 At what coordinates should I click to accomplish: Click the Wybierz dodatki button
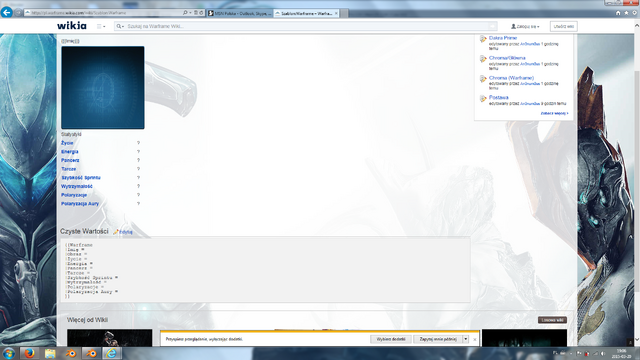[x=391, y=339]
